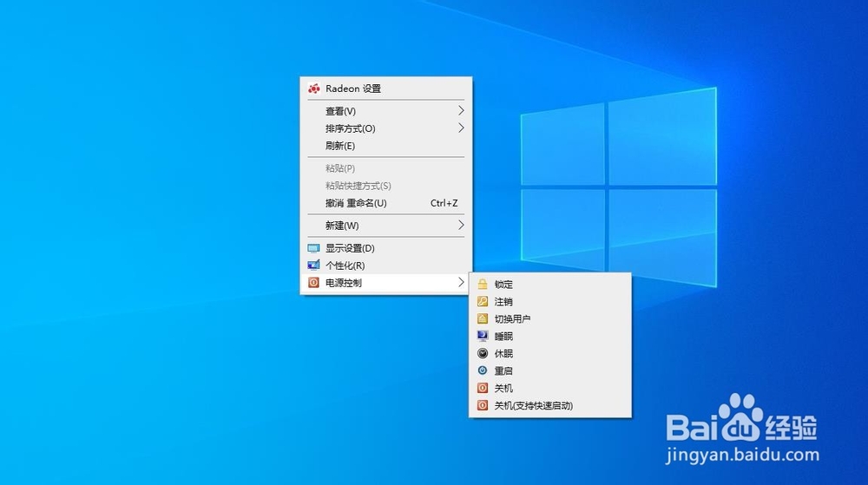Click the monitor icon for 睡眠

pyautogui.click(x=483, y=337)
